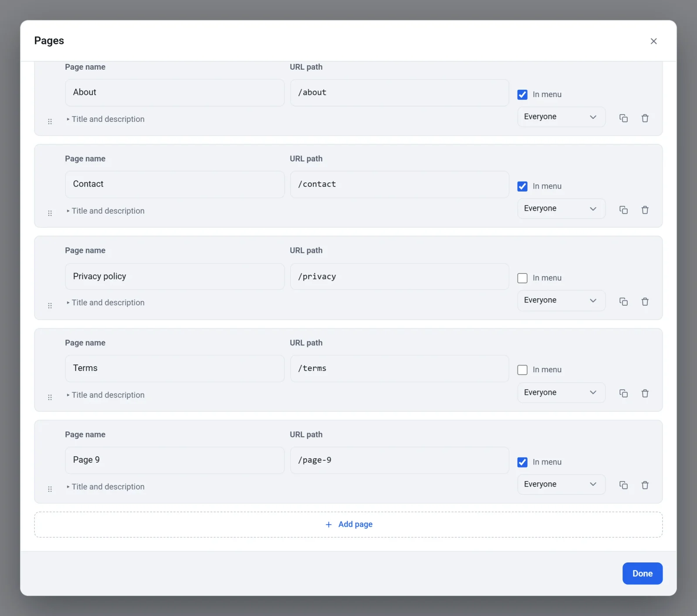The image size is (697, 616).
Task: Close the Pages dialog with X
Action: pyautogui.click(x=653, y=41)
